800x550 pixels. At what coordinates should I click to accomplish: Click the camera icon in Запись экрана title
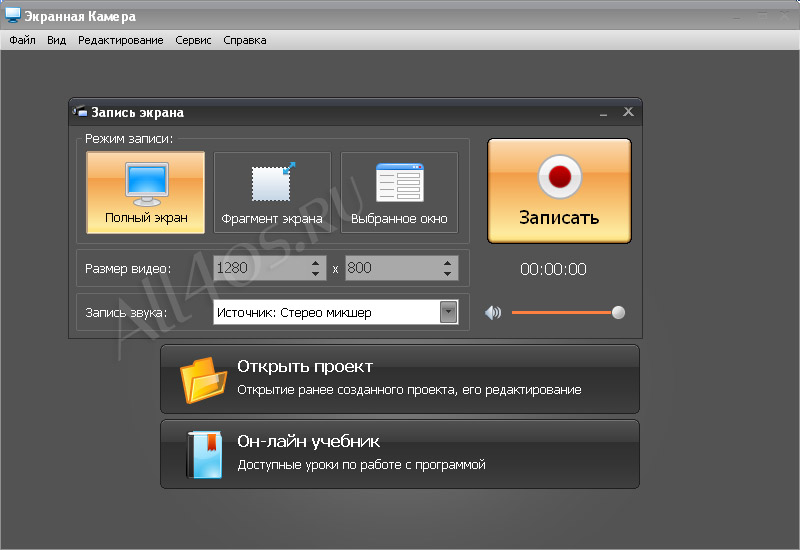click(80, 111)
